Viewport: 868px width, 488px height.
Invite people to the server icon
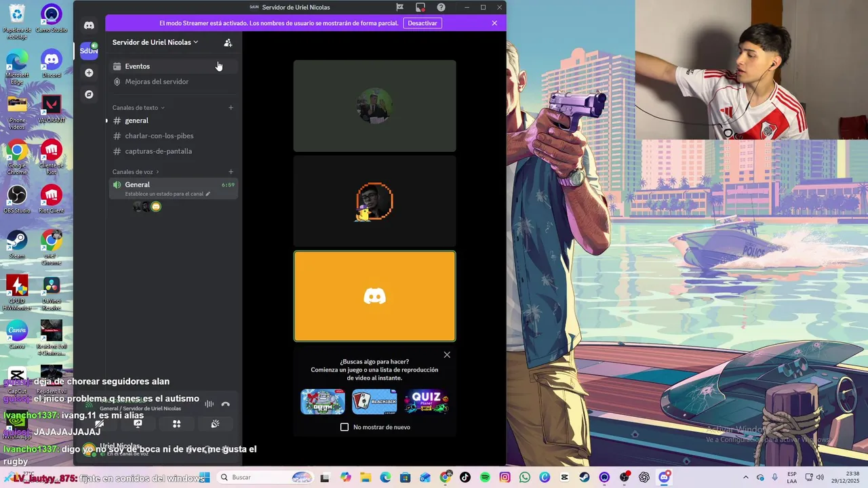(228, 42)
